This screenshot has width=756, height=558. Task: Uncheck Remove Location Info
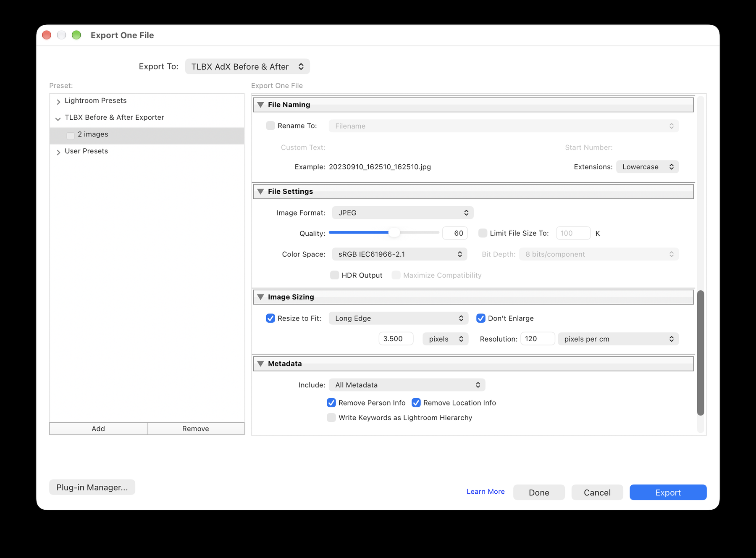pos(416,403)
